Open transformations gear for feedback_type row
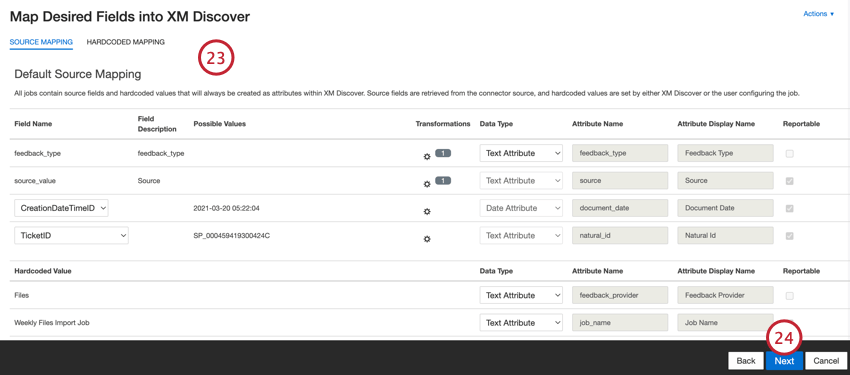Screen dimensions: 850x375 pos(427,157)
